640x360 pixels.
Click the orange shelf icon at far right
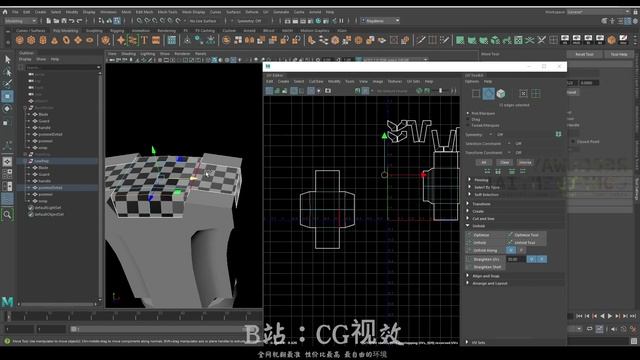point(611,40)
